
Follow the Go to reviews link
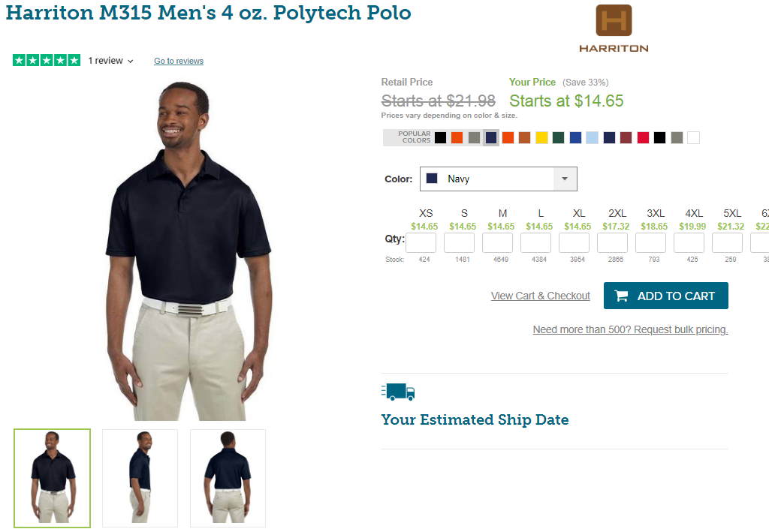[179, 61]
